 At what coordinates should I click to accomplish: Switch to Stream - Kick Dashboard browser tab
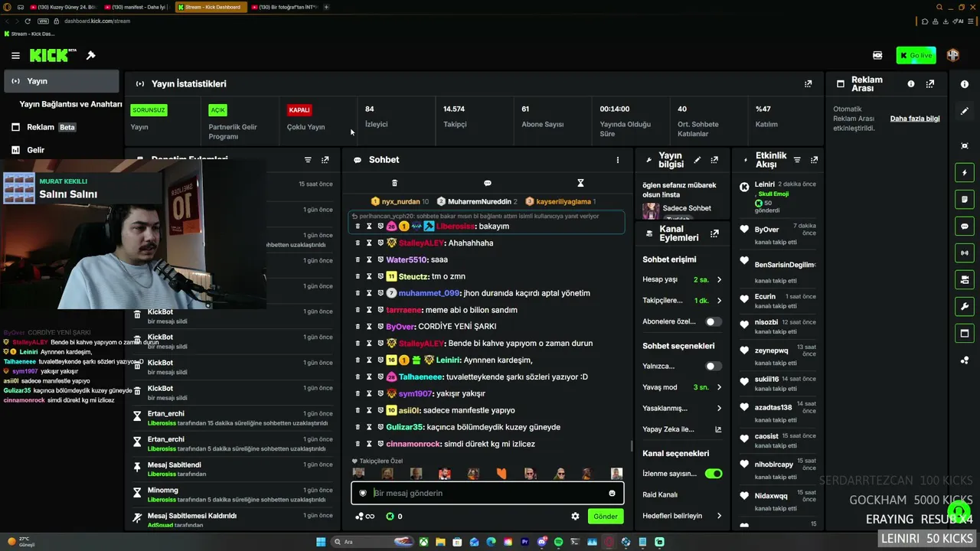213,7
